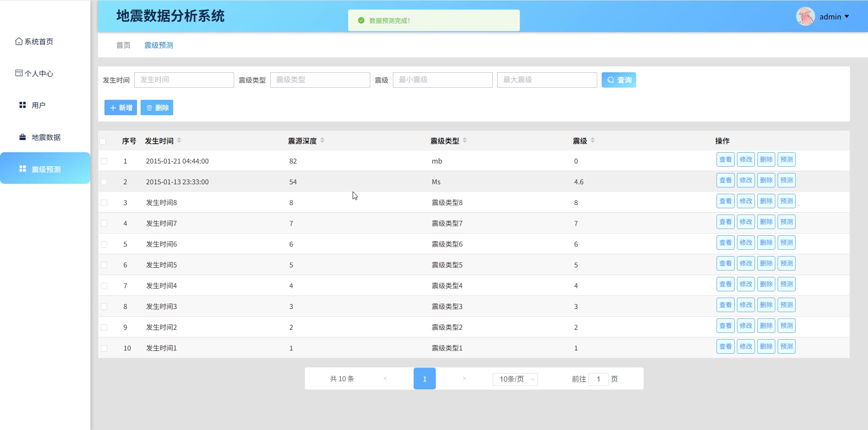Open the 震级预测 sidebar menu item
Viewport: 868px width, 430px height.
pyautogui.click(x=45, y=169)
